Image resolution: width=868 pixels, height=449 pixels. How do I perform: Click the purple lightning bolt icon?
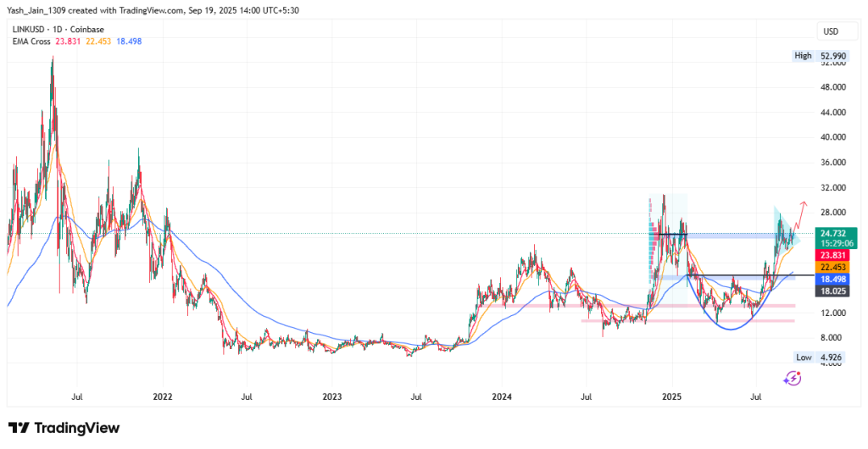pos(793,378)
